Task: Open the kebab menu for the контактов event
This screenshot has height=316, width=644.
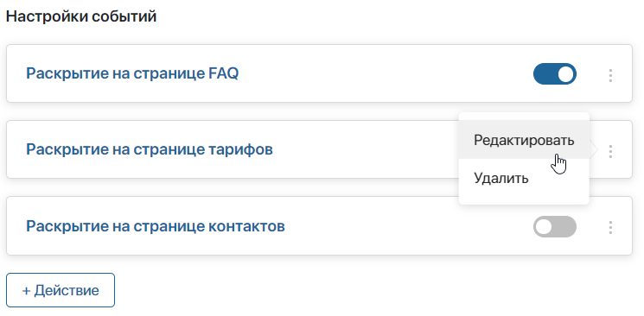Action: click(610, 227)
